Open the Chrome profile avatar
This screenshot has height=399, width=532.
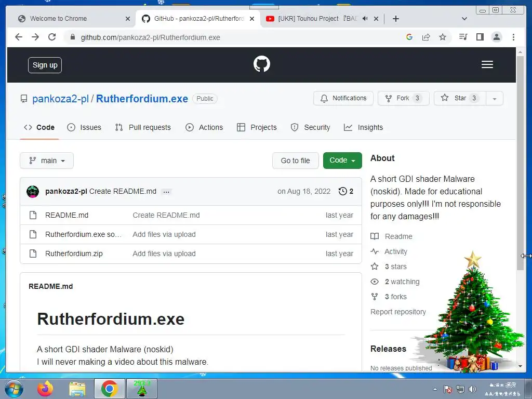pyautogui.click(x=496, y=37)
